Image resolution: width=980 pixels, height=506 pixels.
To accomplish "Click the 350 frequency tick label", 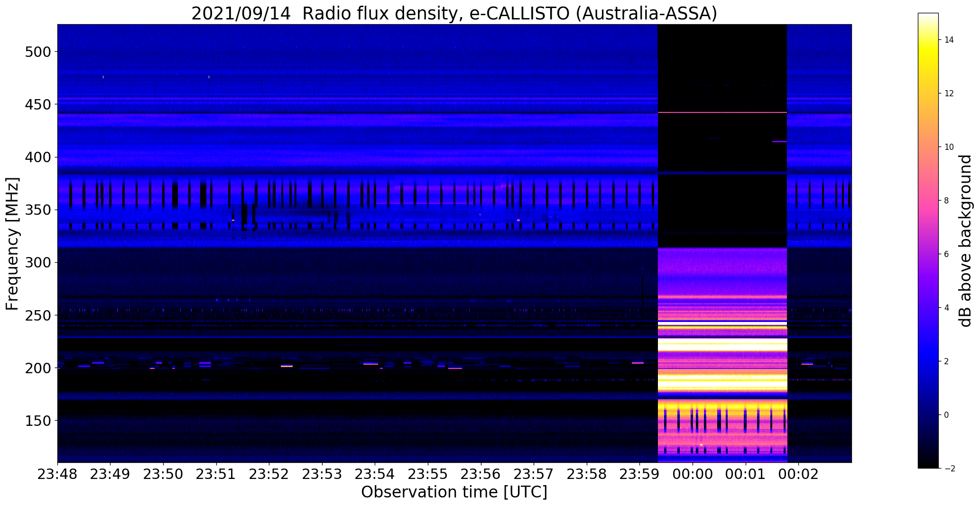I will click(x=38, y=210).
